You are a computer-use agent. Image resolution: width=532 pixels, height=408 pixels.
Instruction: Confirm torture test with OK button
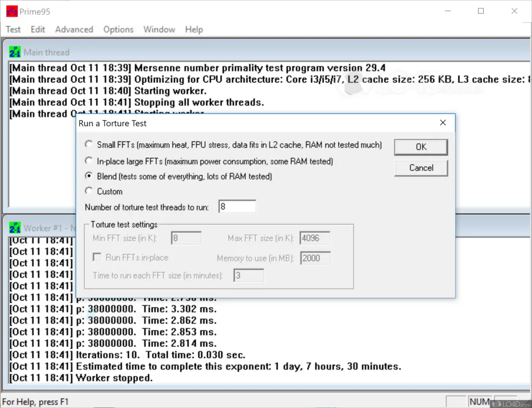tap(421, 147)
